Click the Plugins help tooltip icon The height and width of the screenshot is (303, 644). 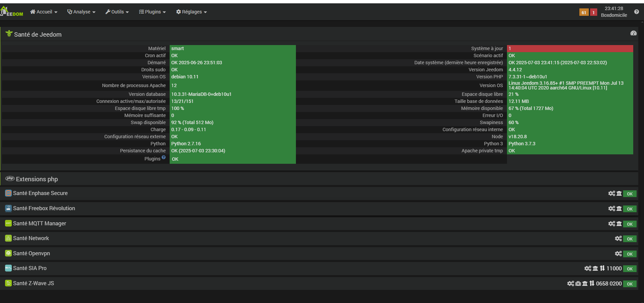pyautogui.click(x=164, y=157)
